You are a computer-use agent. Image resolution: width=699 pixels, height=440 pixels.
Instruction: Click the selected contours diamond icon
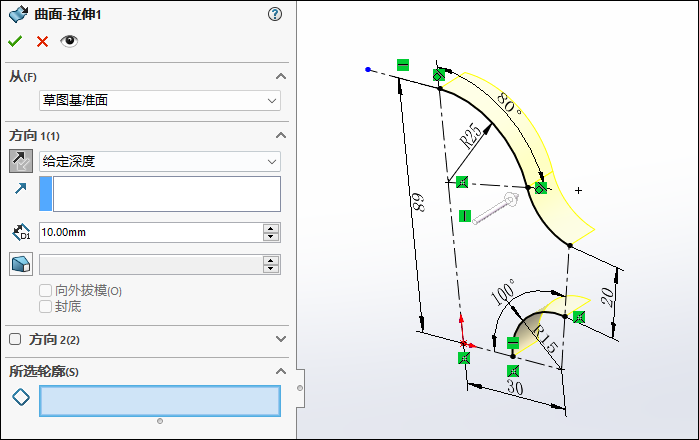[x=21, y=397]
